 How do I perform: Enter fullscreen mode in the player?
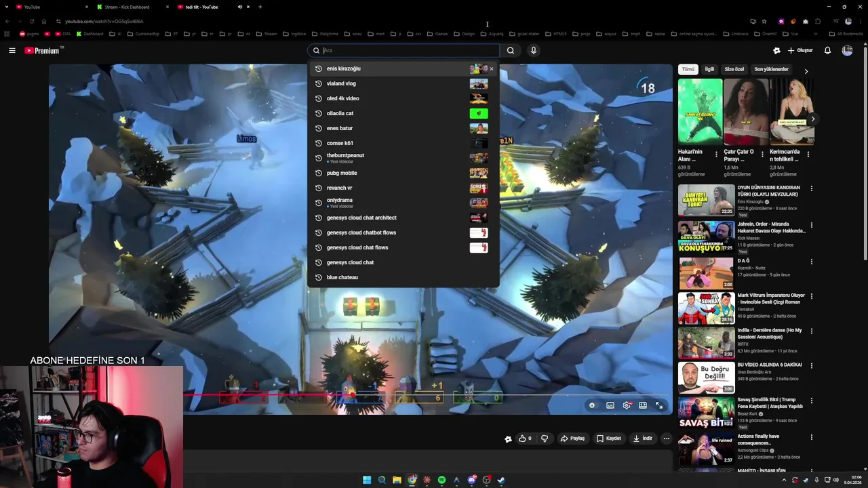[x=659, y=405]
